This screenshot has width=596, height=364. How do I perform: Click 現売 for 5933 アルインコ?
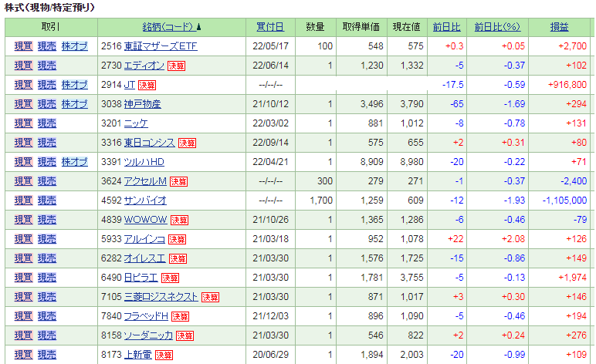[x=47, y=239]
